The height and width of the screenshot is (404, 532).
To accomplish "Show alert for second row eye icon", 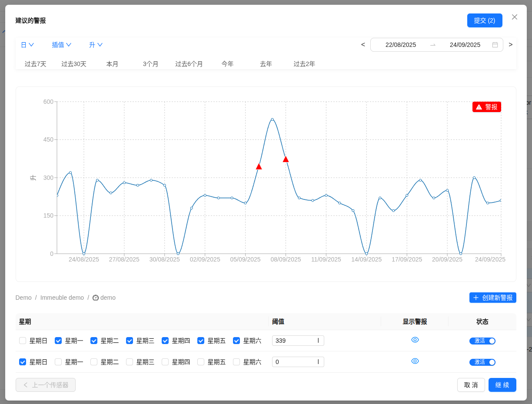I will pyautogui.click(x=415, y=361).
